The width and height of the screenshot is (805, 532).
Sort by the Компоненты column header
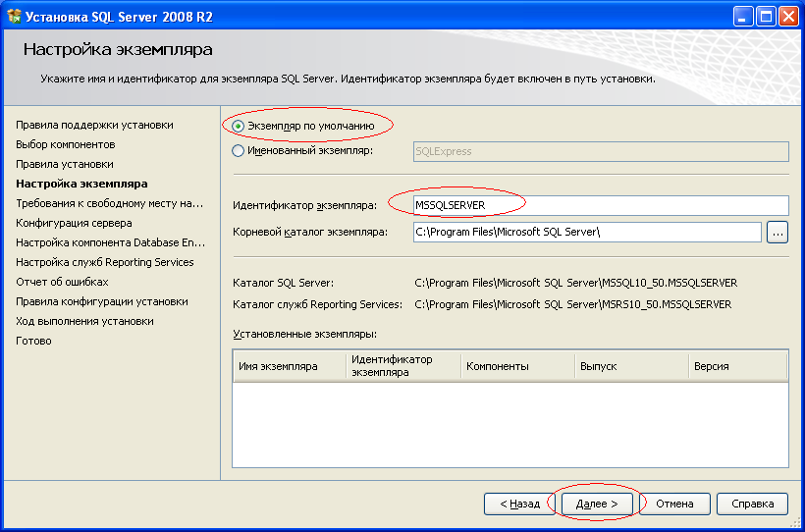coord(518,366)
